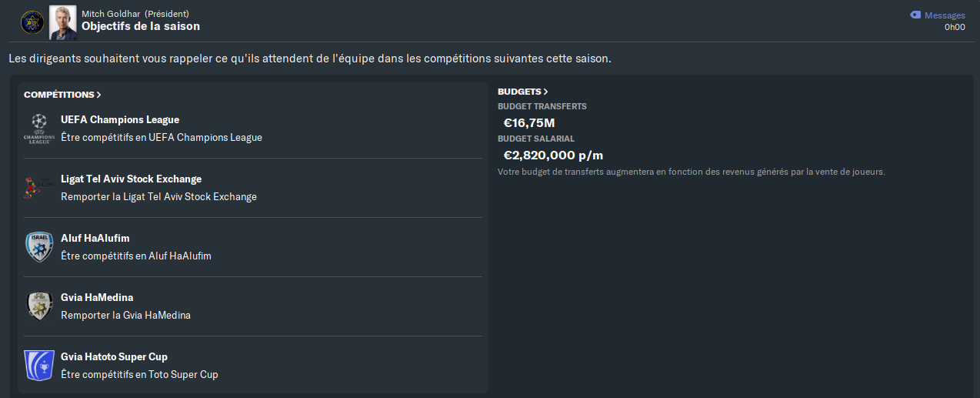Image resolution: width=980 pixels, height=398 pixels.
Task: Click the Messages tag icon
Action: pyautogui.click(x=915, y=15)
